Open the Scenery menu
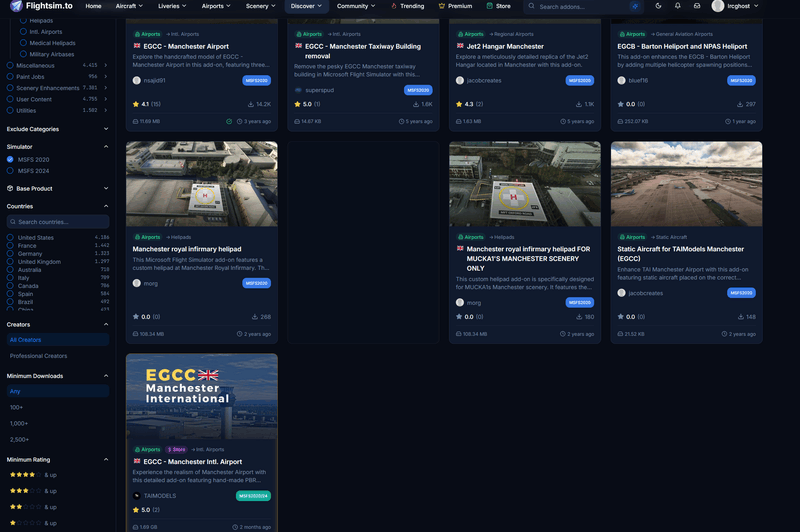 pyautogui.click(x=260, y=6)
